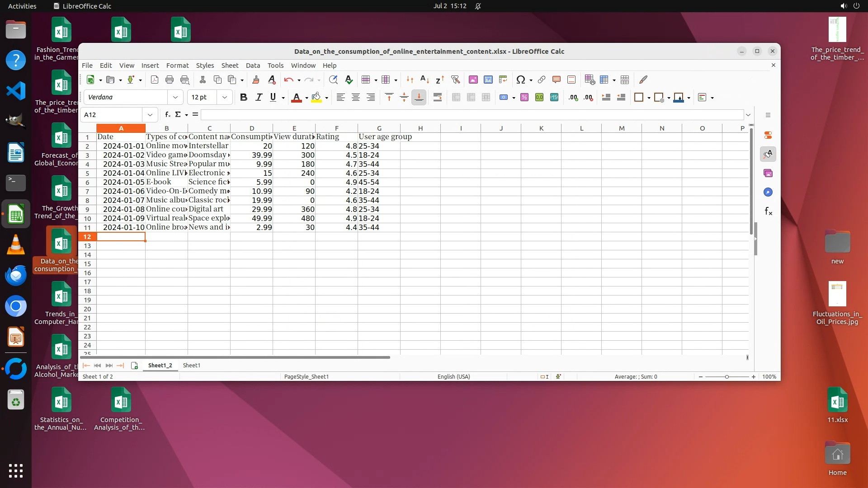Open the Format menu
Image resolution: width=868 pixels, height=488 pixels.
(x=177, y=66)
